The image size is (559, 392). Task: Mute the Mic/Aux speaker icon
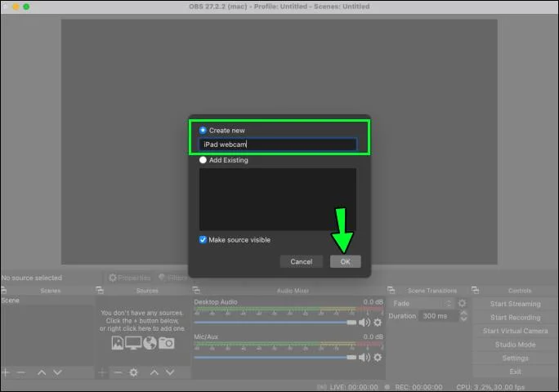[x=364, y=357]
